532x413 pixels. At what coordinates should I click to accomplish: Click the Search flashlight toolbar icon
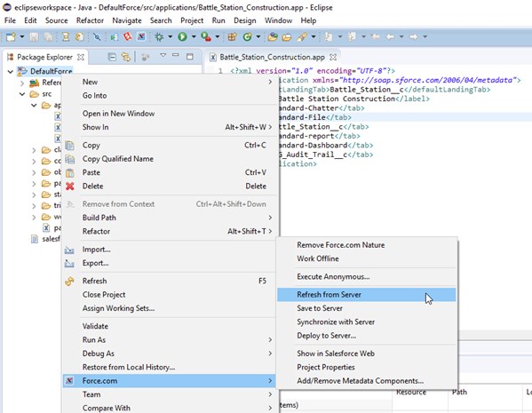click(x=302, y=36)
